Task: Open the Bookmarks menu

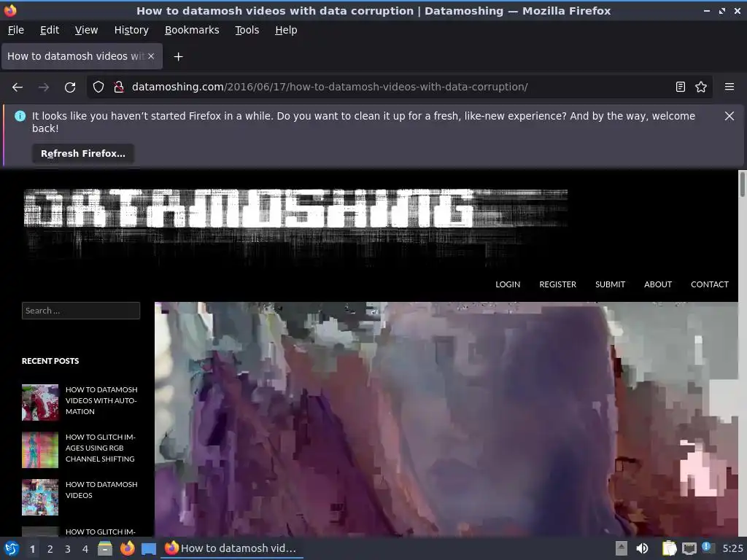Action: point(192,30)
